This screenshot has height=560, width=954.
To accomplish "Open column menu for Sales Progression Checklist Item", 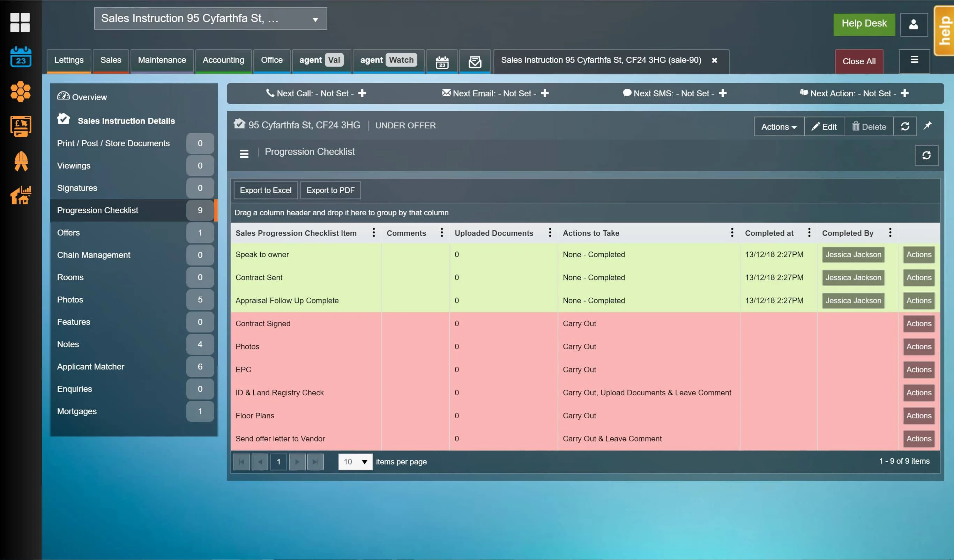I will coord(374,232).
